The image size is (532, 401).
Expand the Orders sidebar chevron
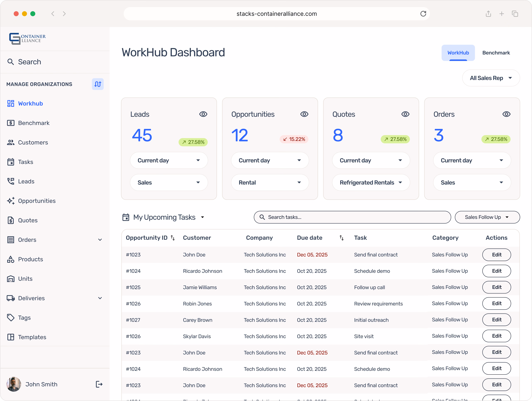(x=100, y=240)
